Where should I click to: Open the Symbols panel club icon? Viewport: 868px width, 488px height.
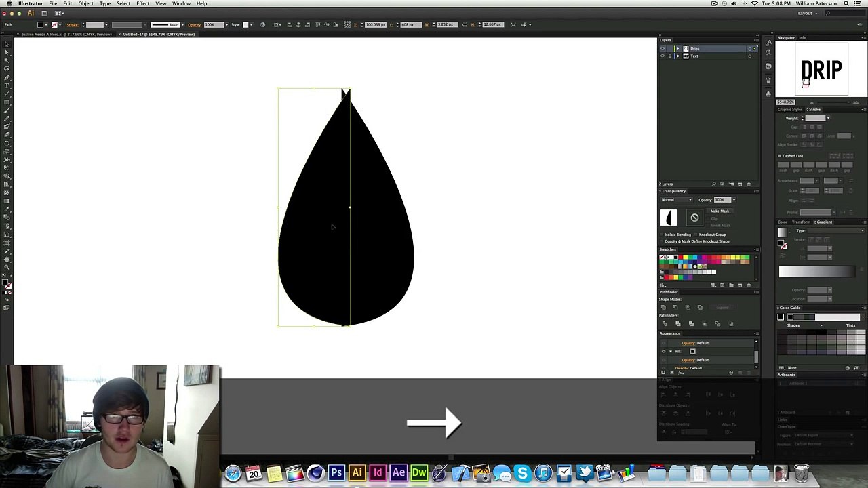point(768,94)
